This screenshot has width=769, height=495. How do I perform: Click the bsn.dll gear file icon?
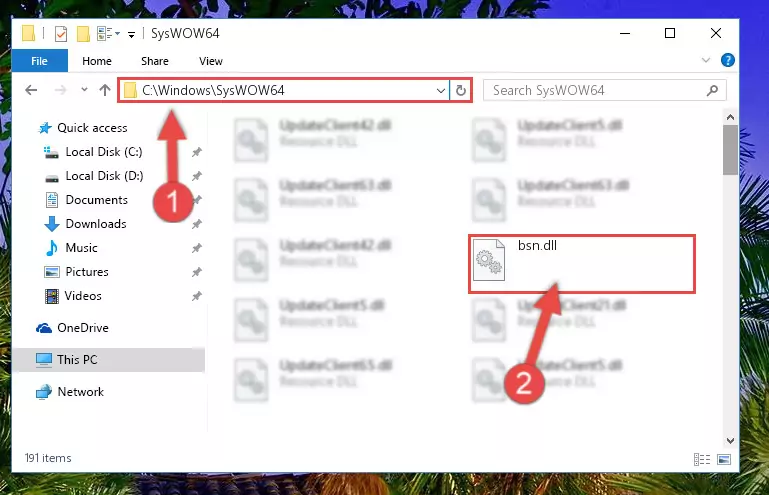point(489,260)
